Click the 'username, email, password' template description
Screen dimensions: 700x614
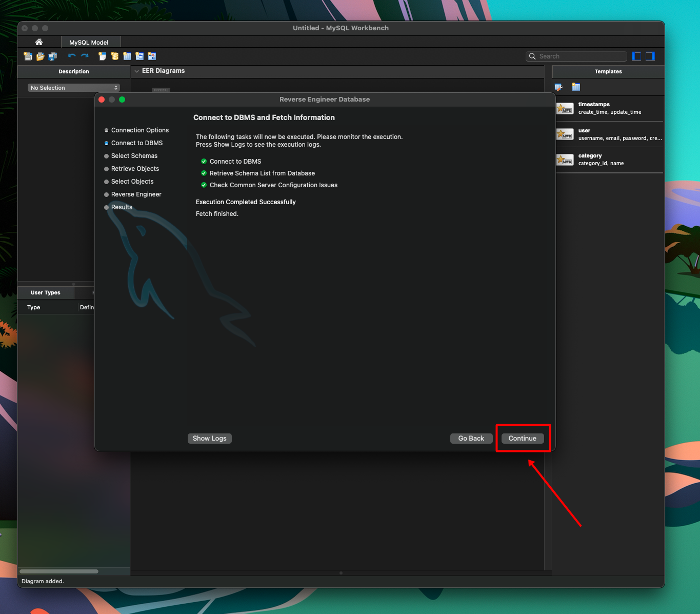click(620, 138)
